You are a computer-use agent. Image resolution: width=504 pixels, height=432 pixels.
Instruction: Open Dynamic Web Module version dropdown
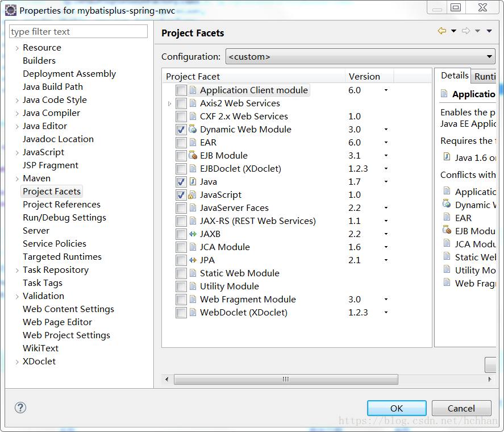click(x=386, y=129)
